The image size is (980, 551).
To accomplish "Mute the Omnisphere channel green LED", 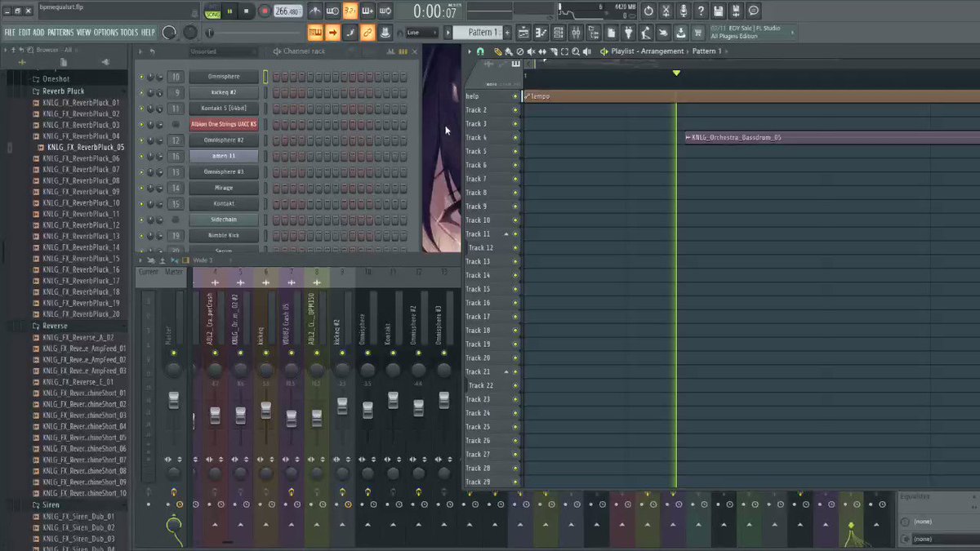I will [x=140, y=77].
